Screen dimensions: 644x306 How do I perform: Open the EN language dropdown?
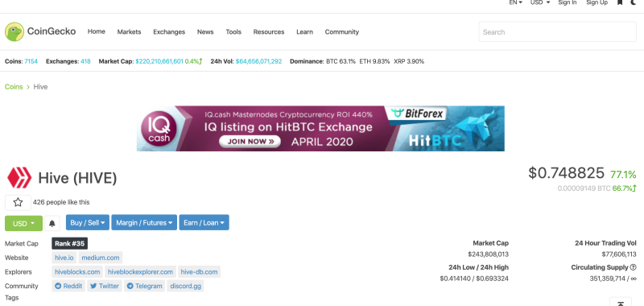(x=516, y=2)
